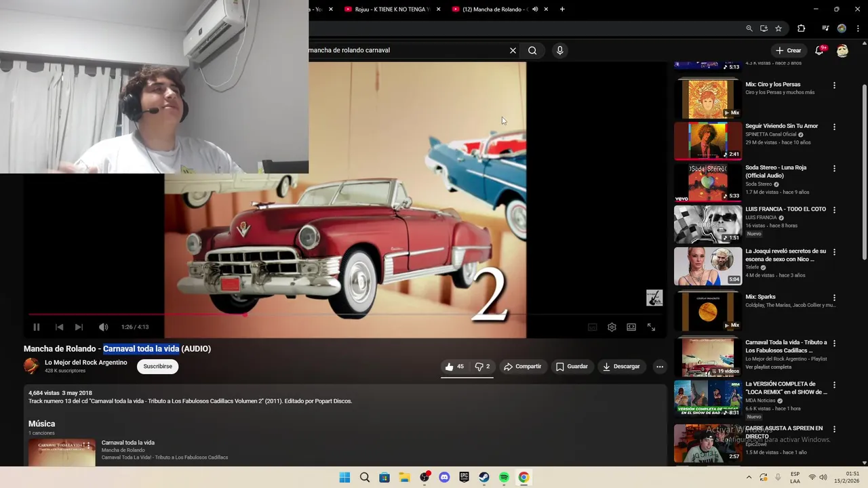Open Chrome media controls icon
868x488 pixels.
[x=825, y=28]
